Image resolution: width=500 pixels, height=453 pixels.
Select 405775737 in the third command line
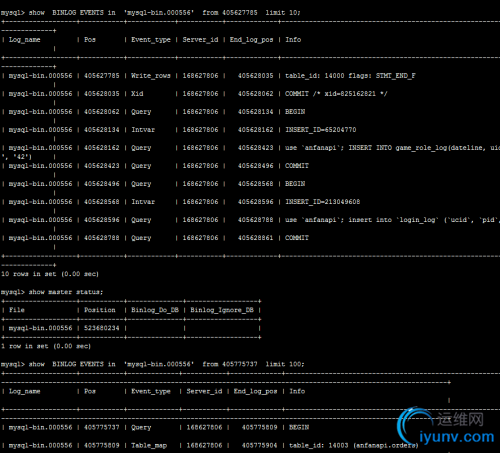240,364
